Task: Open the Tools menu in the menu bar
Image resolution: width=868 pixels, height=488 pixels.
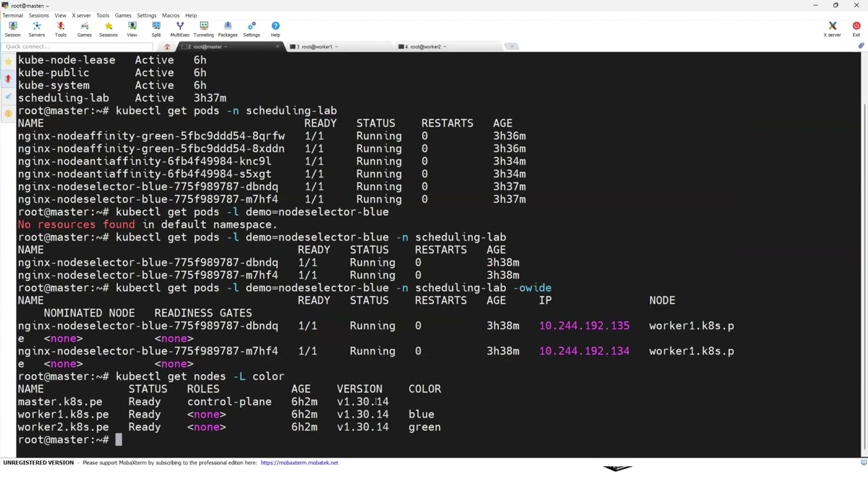Action: pos(102,15)
